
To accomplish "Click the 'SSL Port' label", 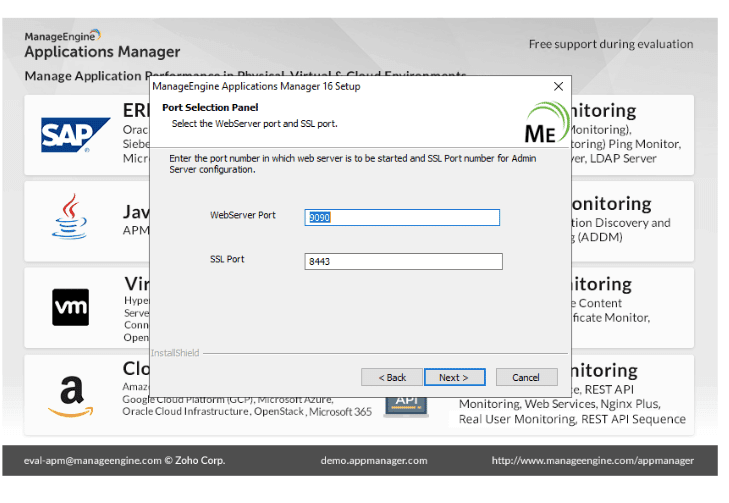I will [x=227, y=259].
